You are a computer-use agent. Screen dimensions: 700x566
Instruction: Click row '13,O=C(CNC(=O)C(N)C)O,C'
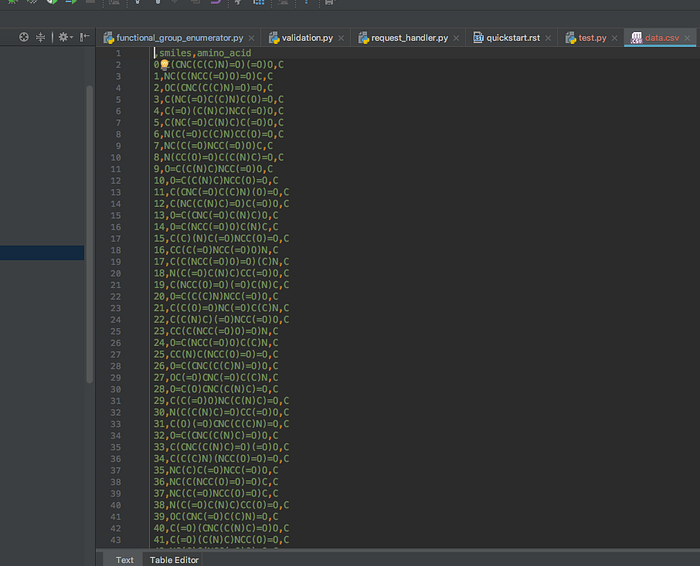click(216, 216)
